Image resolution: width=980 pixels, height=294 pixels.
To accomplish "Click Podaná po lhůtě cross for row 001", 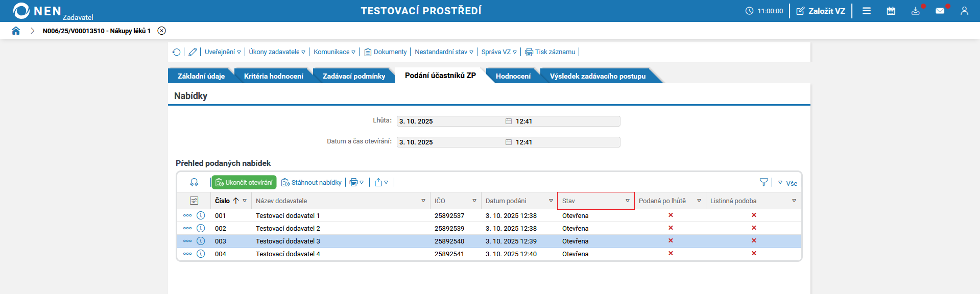I will pyautogui.click(x=671, y=215).
